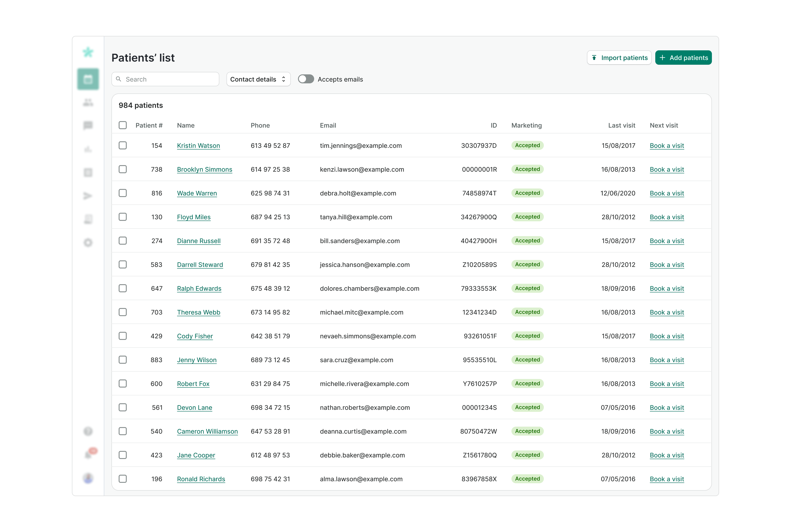Click the Import patients button
Image resolution: width=791 pixels, height=532 pixels.
[619, 58]
